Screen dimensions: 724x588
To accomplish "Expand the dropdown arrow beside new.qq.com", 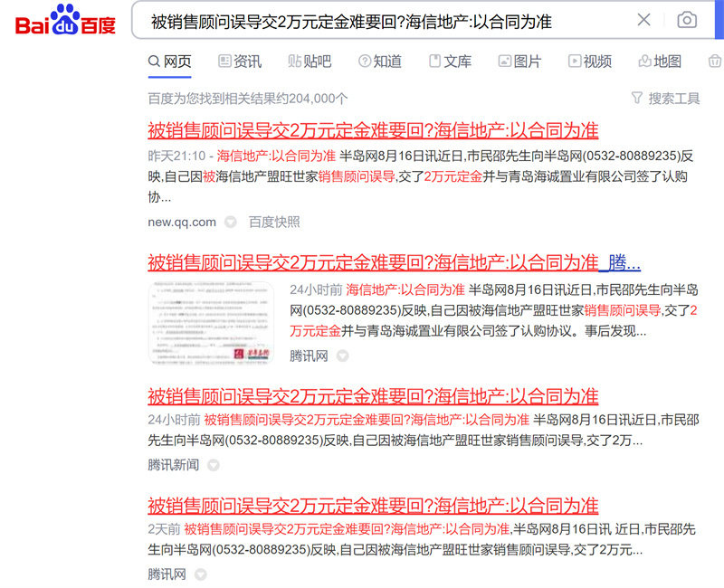I will (230, 222).
